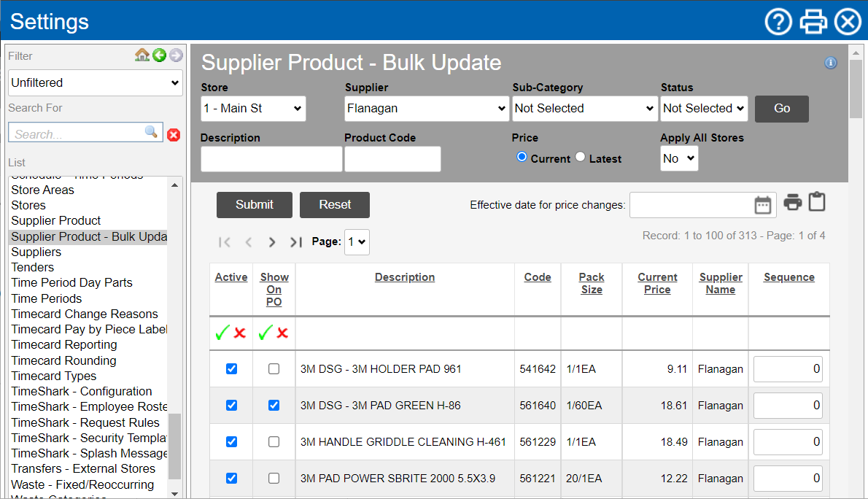This screenshot has height=499, width=868.
Task: Click the printer icon beside effective date
Action: 793,203
